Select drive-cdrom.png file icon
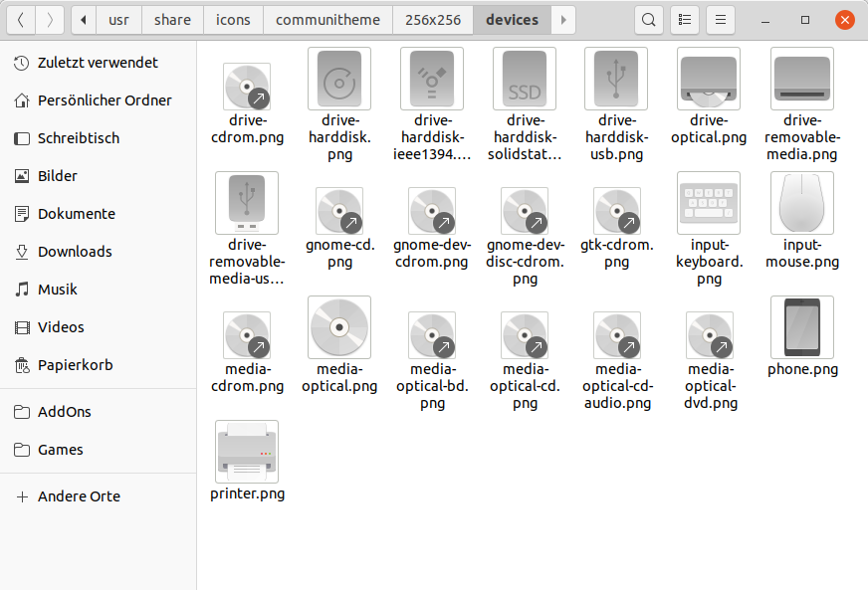This screenshot has height=590, width=868. 247,87
